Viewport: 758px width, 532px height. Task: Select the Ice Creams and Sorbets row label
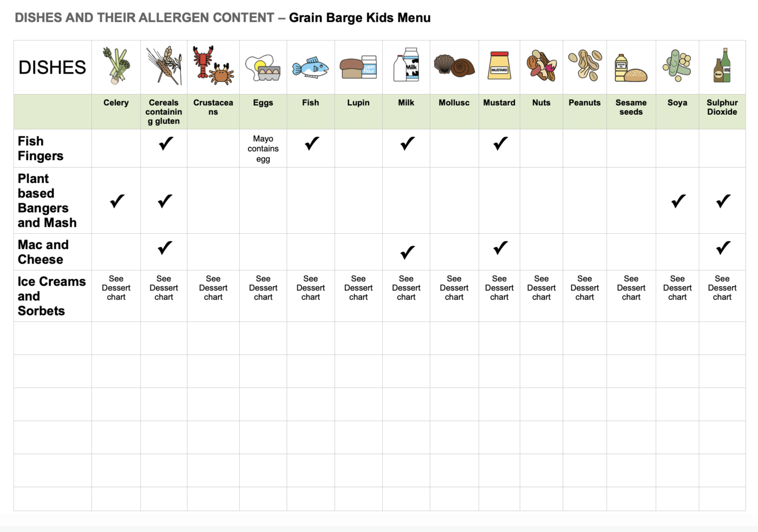pyautogui.click(x=52, y=296)
